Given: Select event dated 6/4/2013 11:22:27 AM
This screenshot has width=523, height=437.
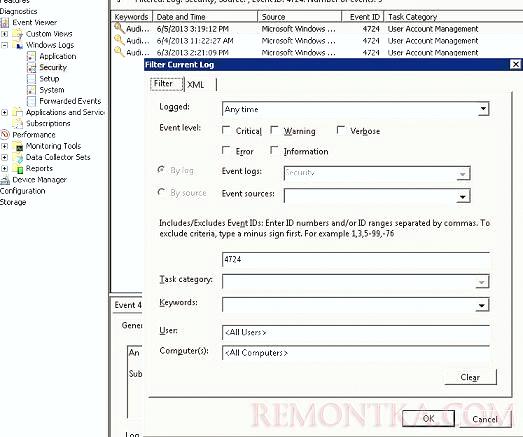Looking at the screenshot, I should (x=317, y=41).
